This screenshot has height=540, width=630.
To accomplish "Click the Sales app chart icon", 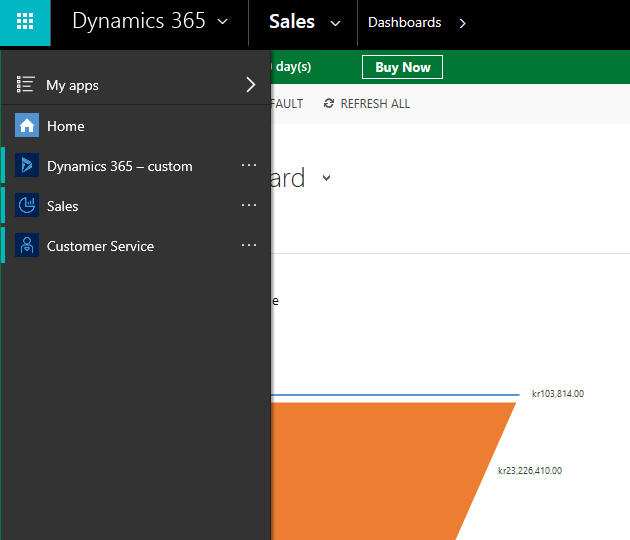I will click(27, 206).
